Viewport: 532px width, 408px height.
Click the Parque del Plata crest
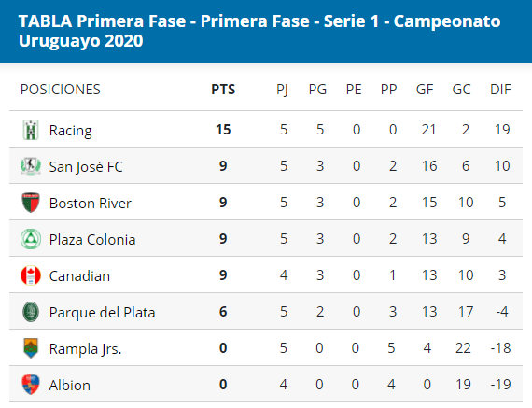(x=31, y=312)
